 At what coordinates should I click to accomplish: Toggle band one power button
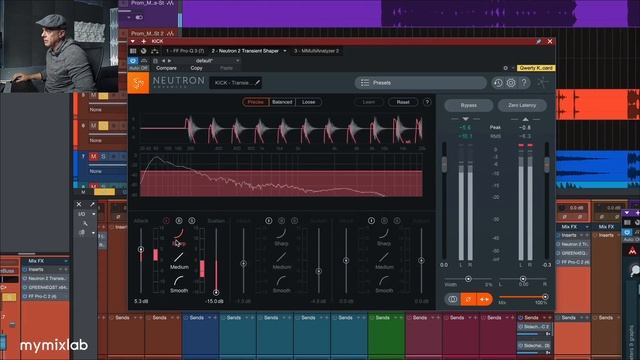point(166,221)
